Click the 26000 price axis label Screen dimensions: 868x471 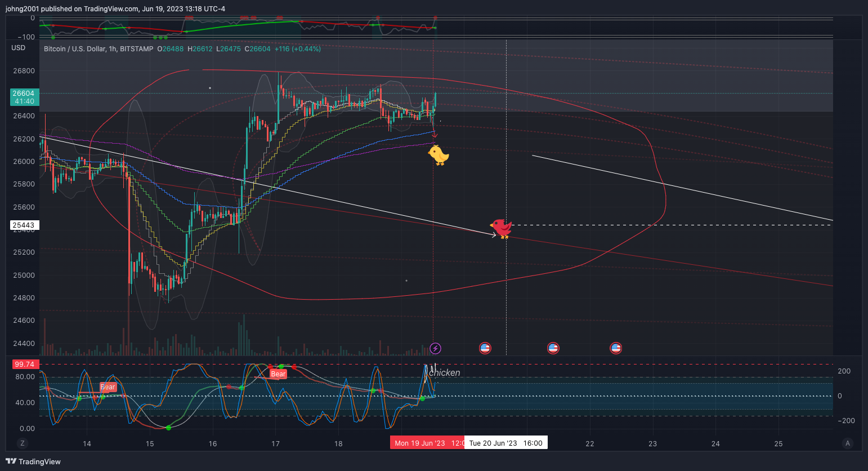click(24, 162)
